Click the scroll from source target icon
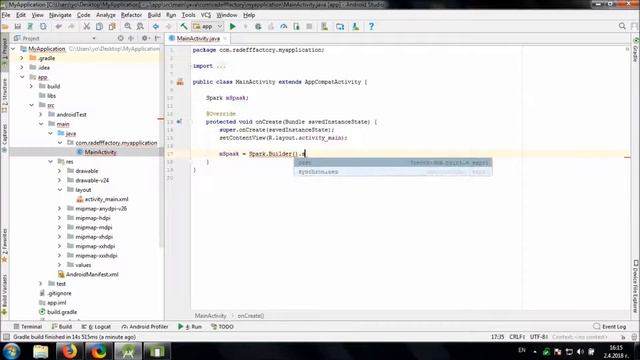 120,38
